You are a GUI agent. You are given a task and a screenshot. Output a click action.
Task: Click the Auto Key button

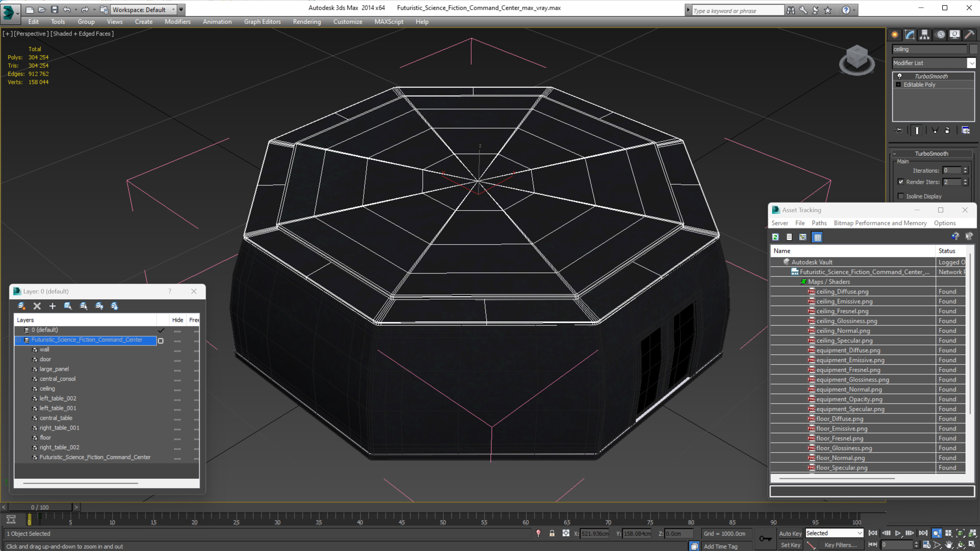pos(790,533)
